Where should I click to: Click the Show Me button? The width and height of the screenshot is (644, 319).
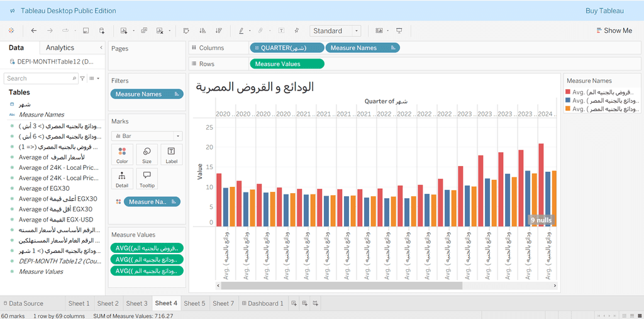point(614,31)
